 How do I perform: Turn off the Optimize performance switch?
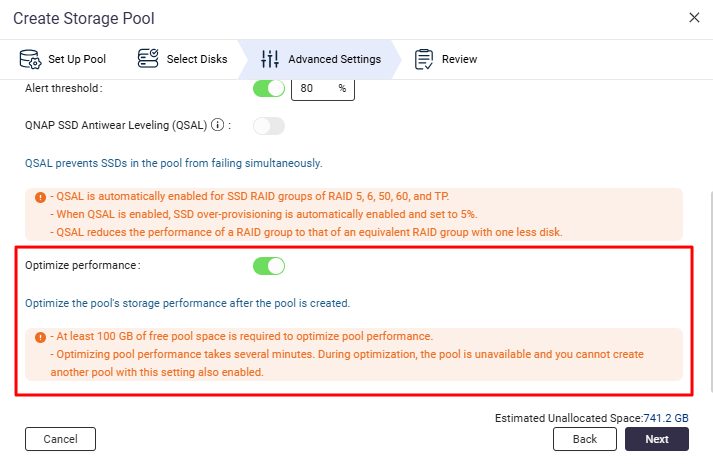coord(269,266)
